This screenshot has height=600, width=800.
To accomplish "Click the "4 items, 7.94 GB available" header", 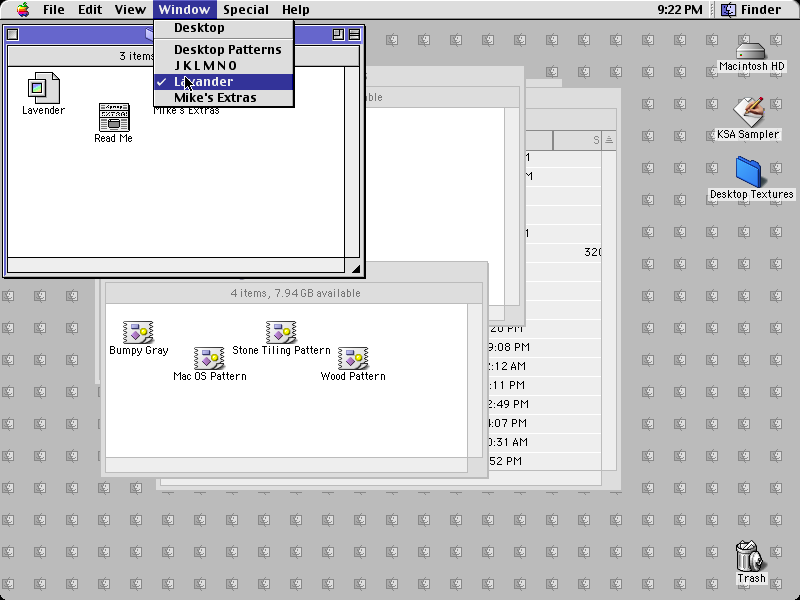I will (x=295, y=293).
